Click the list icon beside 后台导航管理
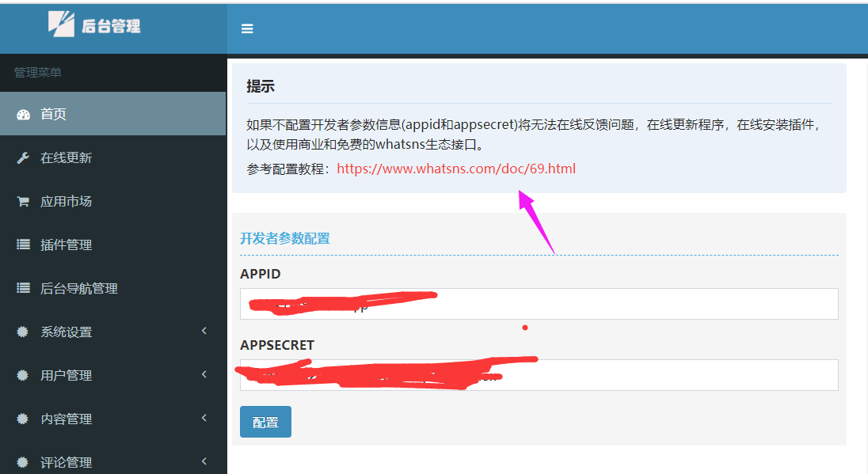 (23, 288)
